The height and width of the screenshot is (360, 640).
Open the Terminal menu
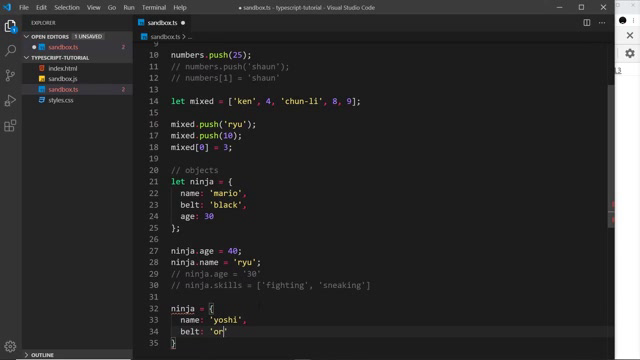point(154,7)
